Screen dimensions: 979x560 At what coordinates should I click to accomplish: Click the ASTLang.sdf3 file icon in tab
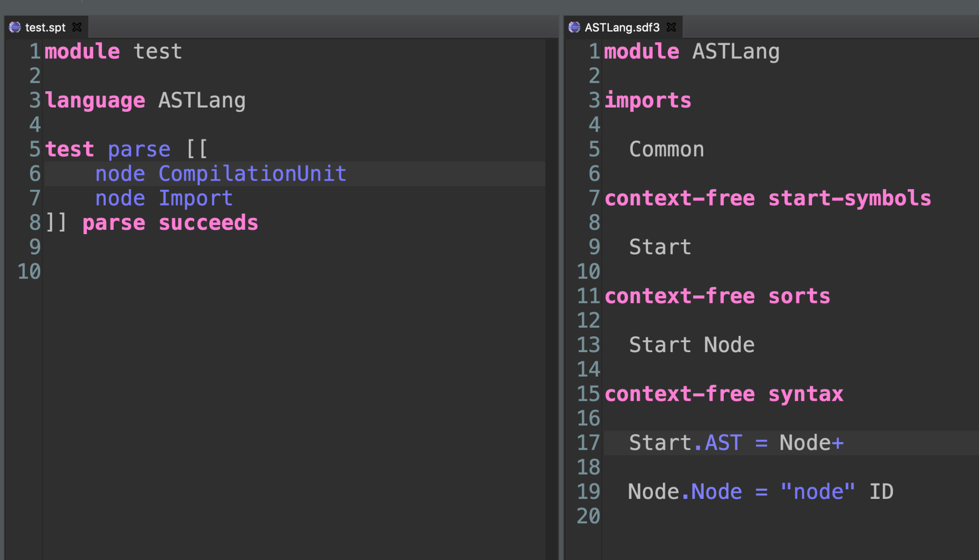coord(574,27)
